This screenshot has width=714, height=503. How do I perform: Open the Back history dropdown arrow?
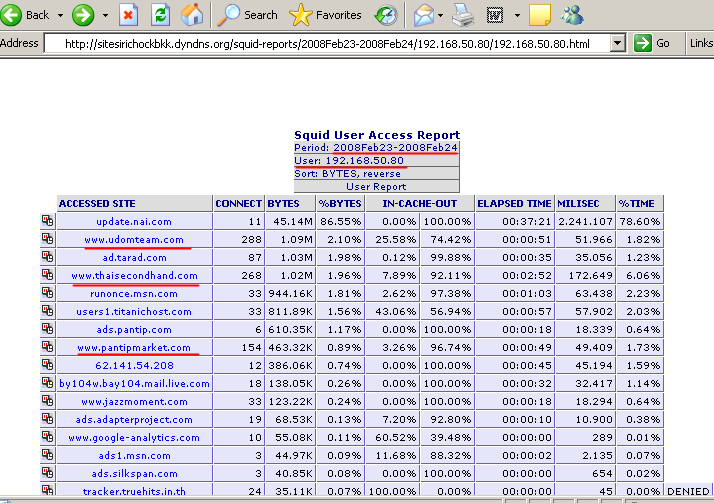click(61, 15)
